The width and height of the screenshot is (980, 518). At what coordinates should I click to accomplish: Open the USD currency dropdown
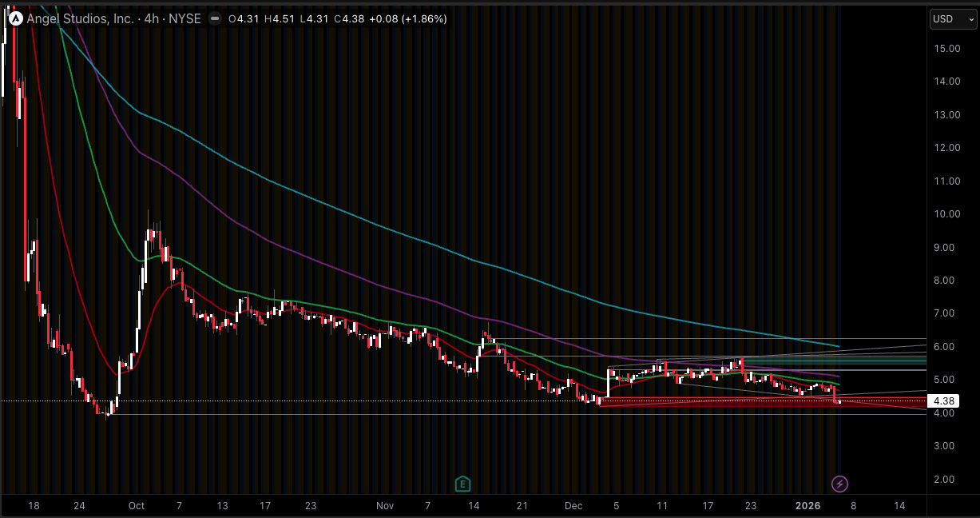[952, 18]
